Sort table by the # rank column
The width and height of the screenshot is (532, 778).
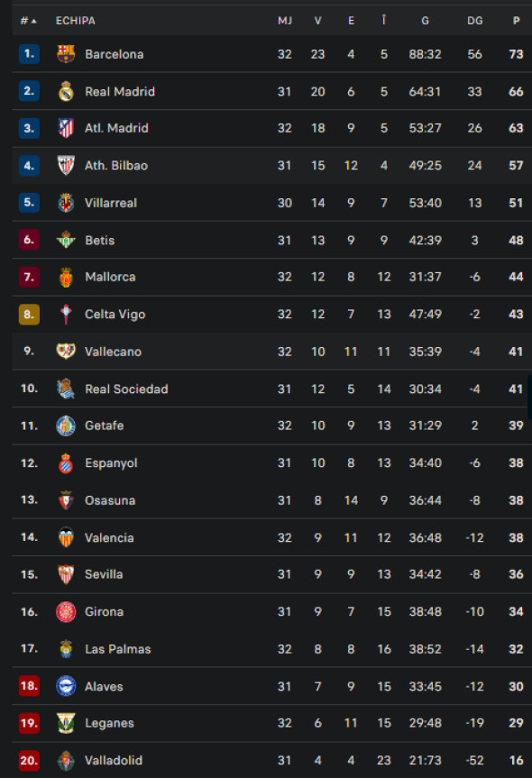tap(28, 21)
